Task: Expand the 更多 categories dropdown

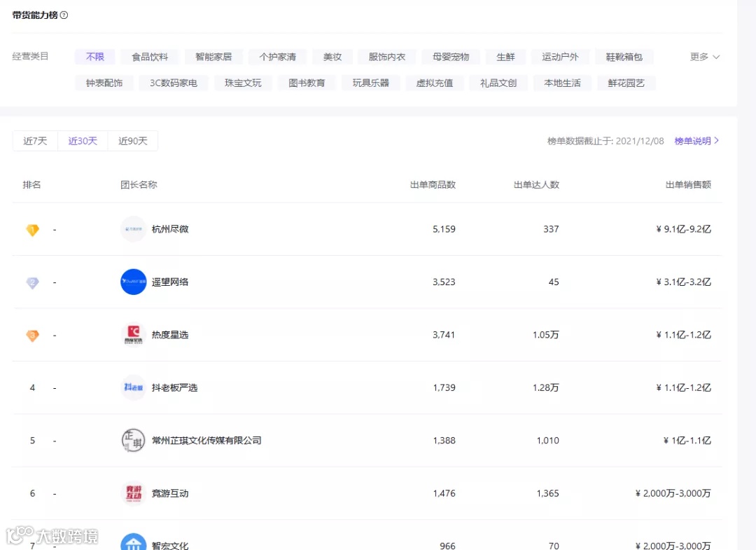Action: [x=705, y=57]
